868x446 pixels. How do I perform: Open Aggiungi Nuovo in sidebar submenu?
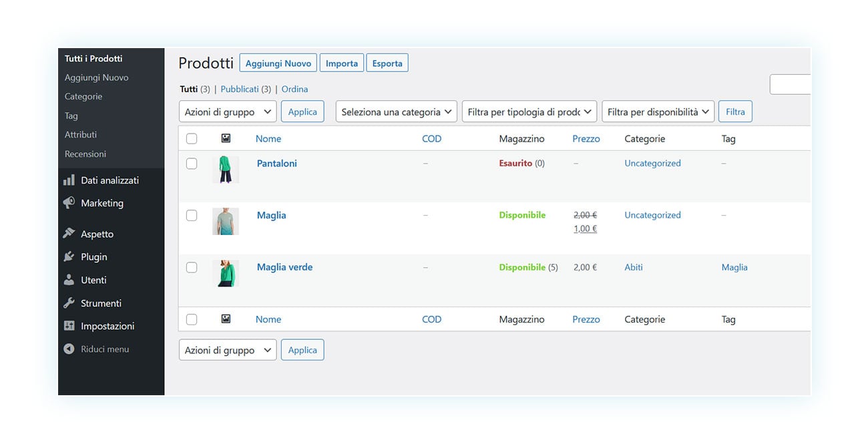pyautogui.click(x=96, y=77)
